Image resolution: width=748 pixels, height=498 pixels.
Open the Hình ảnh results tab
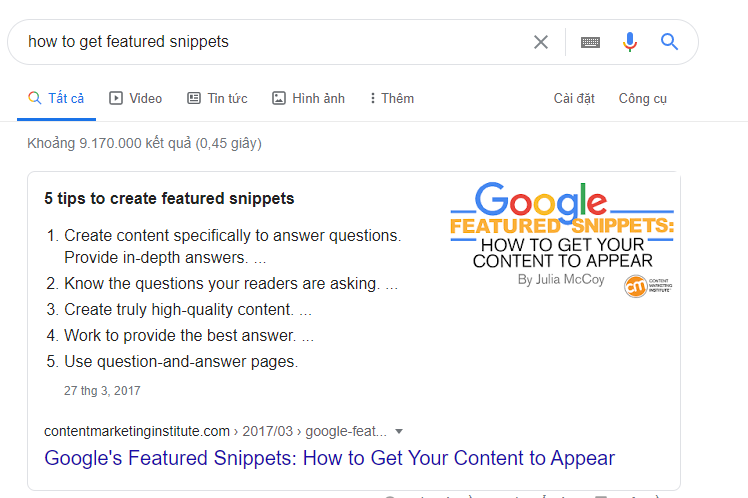point(318,98)
